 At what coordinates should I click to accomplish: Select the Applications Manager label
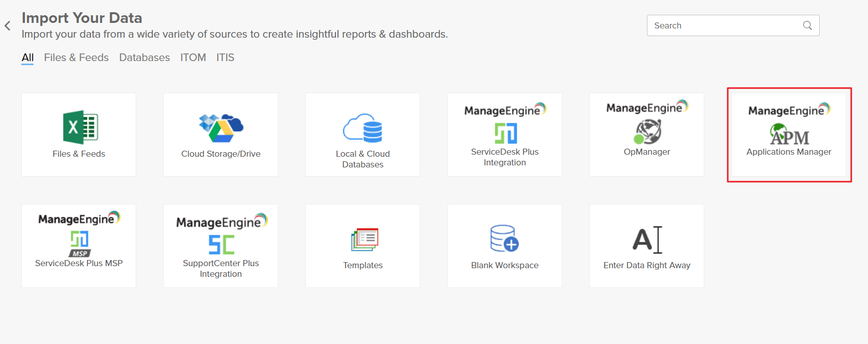coord(789,152)
